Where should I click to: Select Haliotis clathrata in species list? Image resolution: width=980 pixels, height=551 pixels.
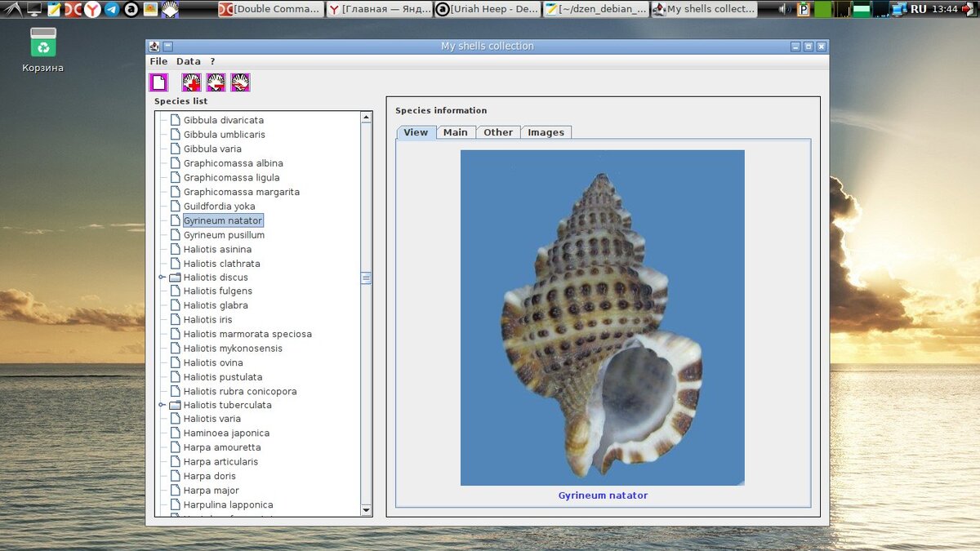[x=222, y=264]
